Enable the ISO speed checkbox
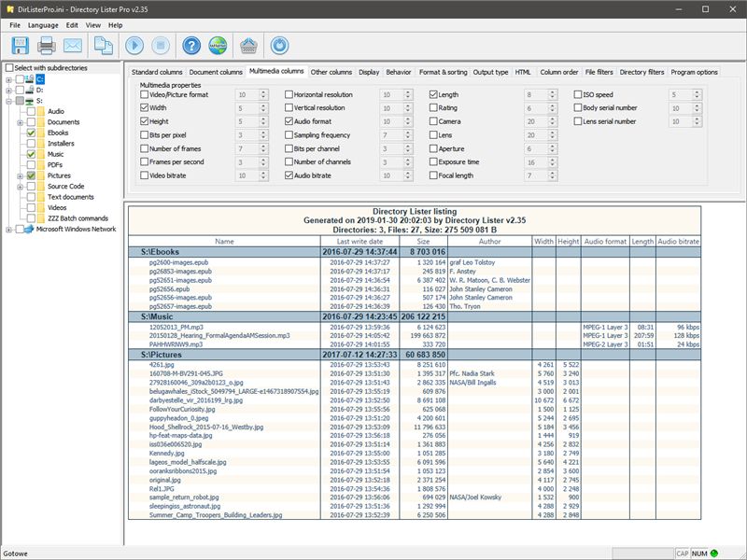Screen dimensions: 747x560 click(x=578, y=94)
